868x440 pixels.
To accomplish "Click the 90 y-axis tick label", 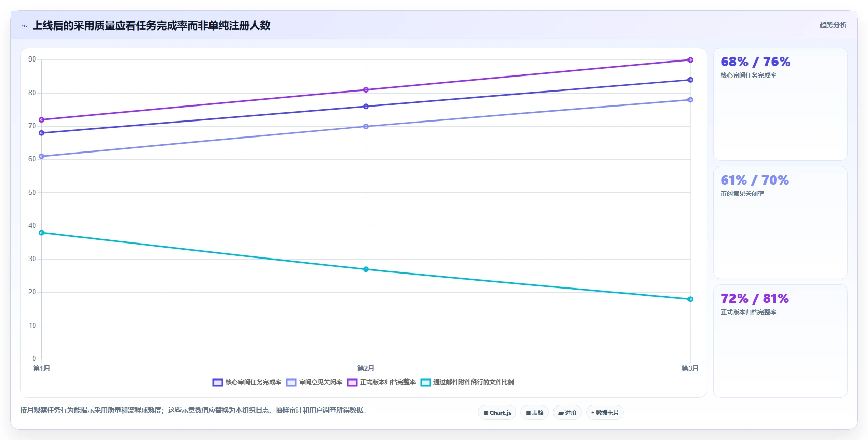I will [32, 59].
